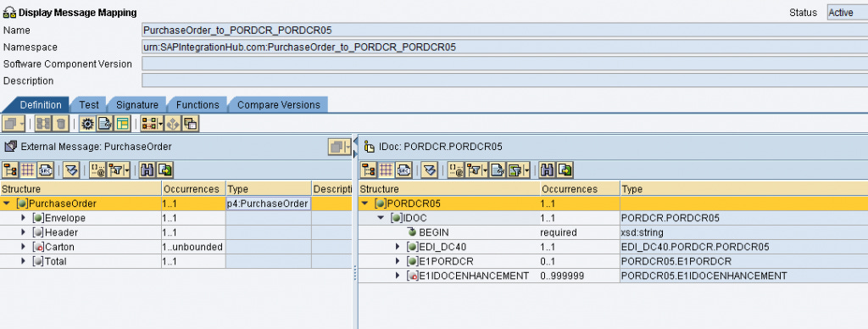
Task: Click the brackets-and-@ icon in the target toolbar
Action: pos(455,170)
